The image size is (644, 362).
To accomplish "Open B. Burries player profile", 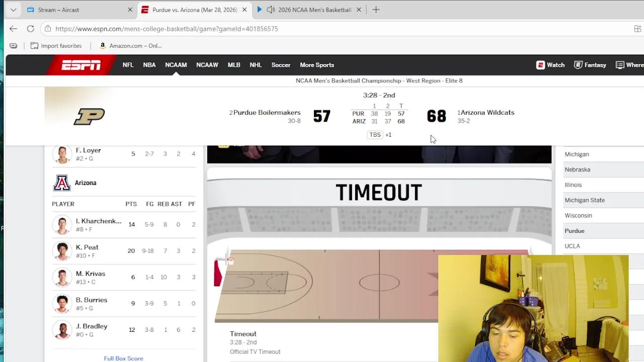I will point(92,300).
